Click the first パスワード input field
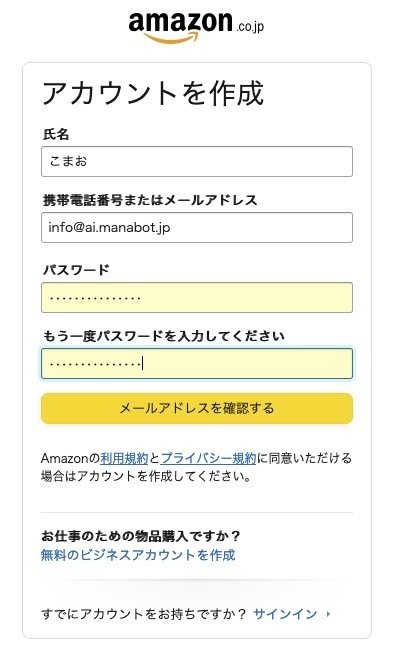 pos(197,298)
